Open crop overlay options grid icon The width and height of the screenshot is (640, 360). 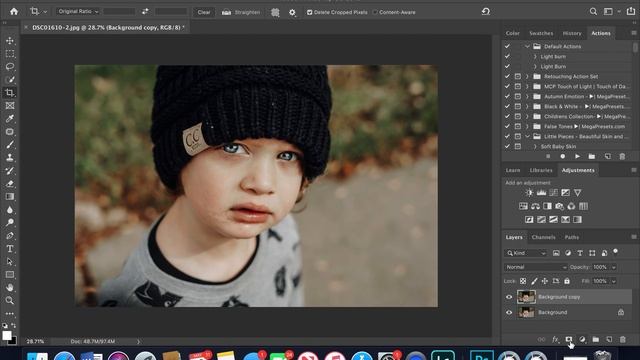click(275, 13)
